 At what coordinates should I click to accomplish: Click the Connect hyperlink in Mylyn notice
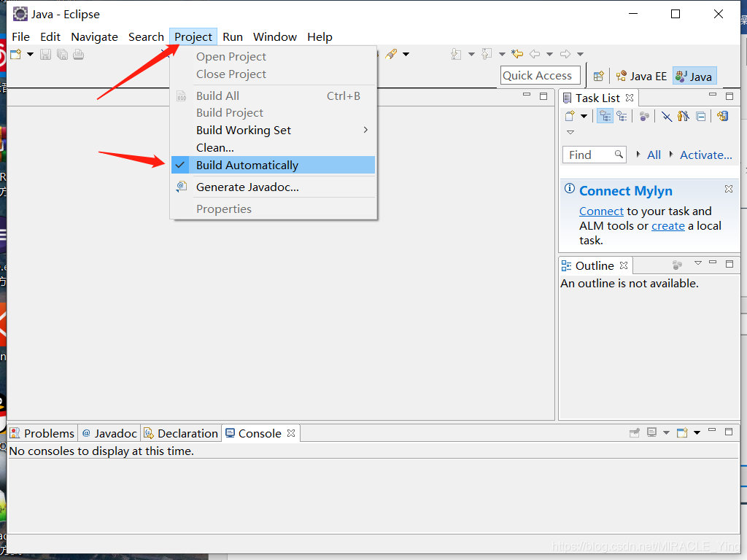click(x=601, y=211)
